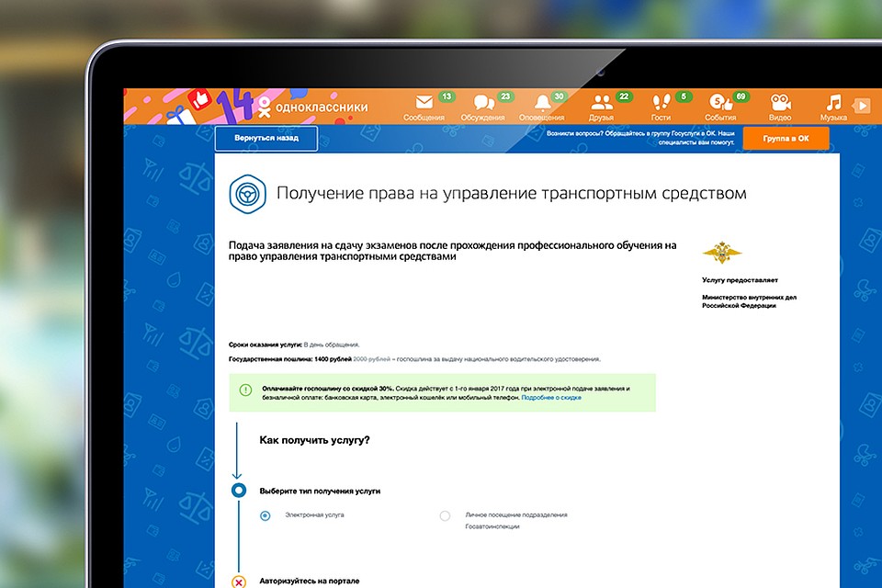The image size is (882, 588).
Task: Open Друзья people icon
Action: click(602, 102)
